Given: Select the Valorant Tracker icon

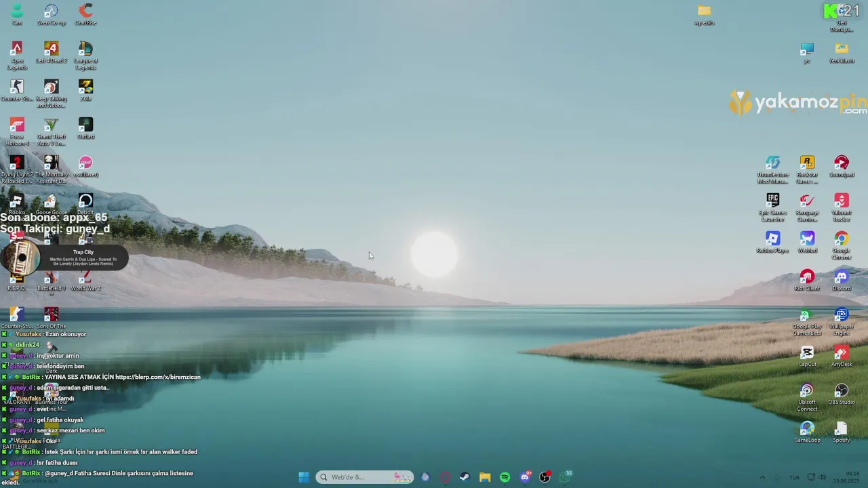Looking at the screenshot, I should click(842, 207).
